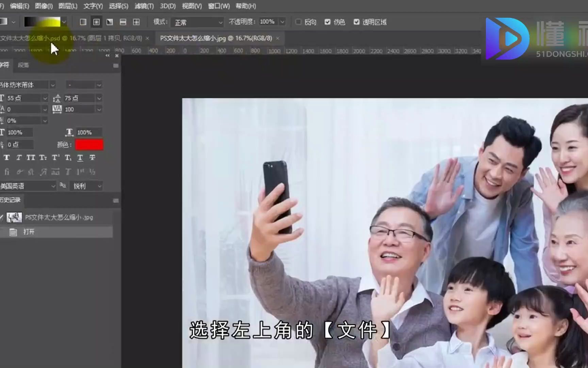
Task: Toggle Superscript in the Character panel
Action: [x=55, y=158]
